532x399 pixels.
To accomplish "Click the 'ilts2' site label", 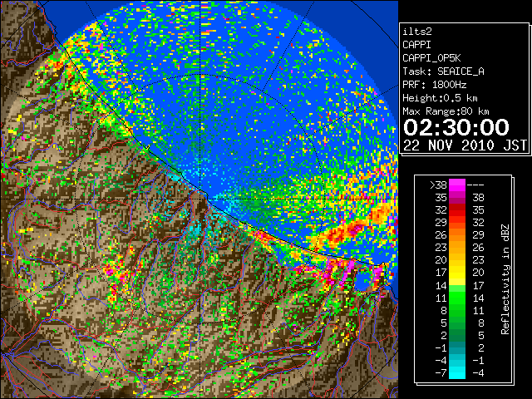I will [x=417, y=32].
